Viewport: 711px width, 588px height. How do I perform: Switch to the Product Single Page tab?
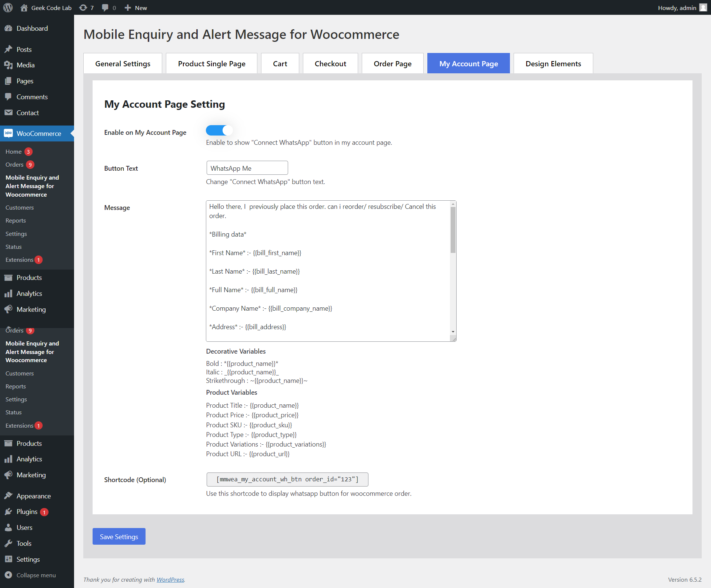point(211,64)
